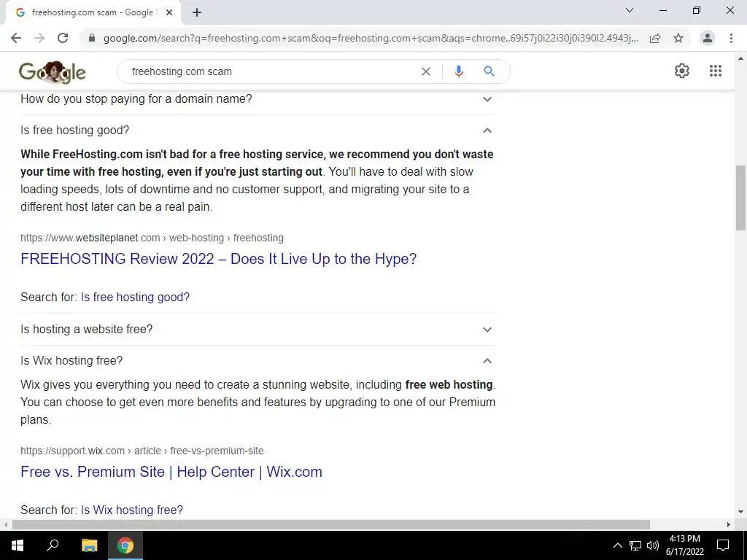Open the Windows notification center
The height and width of the screenshot is (560, 747).
tap(723, 545)
